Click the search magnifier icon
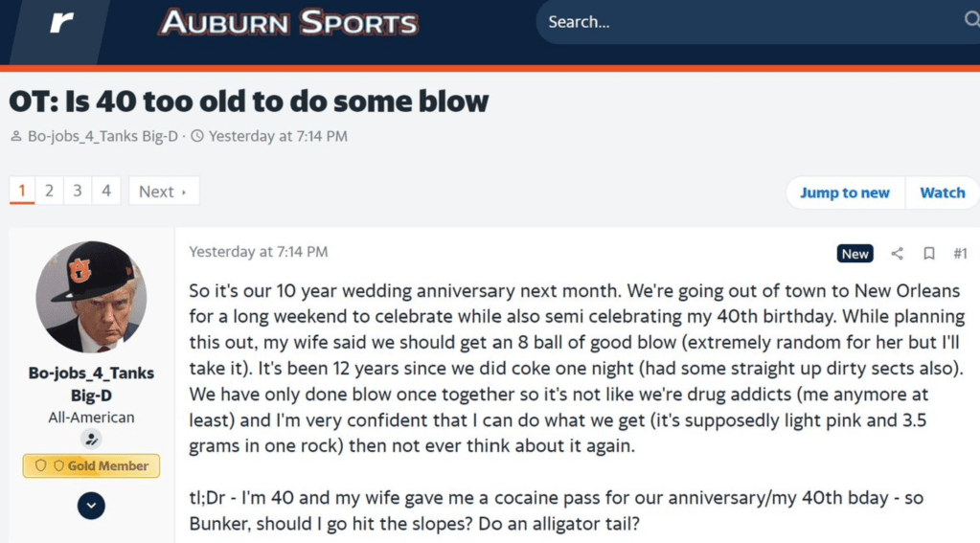This screenshot has width=980, height=543. [x=970, y=21]
